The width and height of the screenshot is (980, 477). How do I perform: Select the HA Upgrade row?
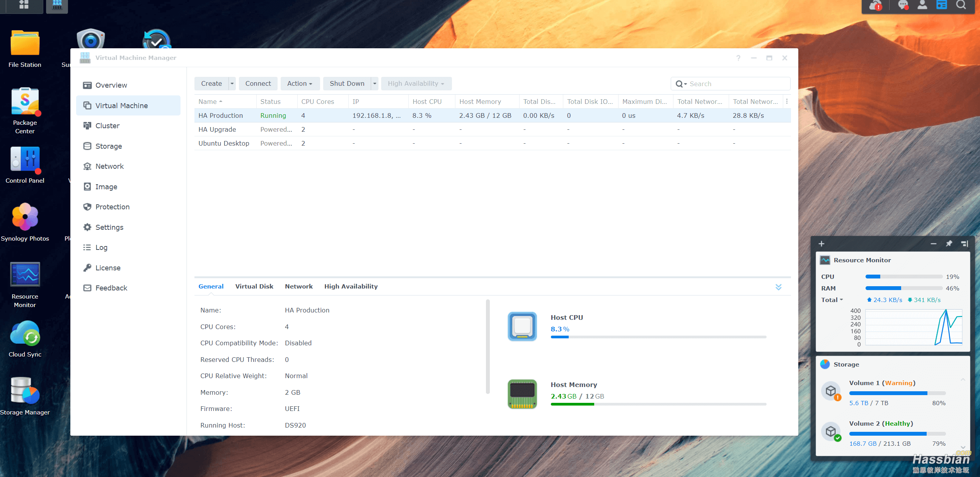[493, 129]
